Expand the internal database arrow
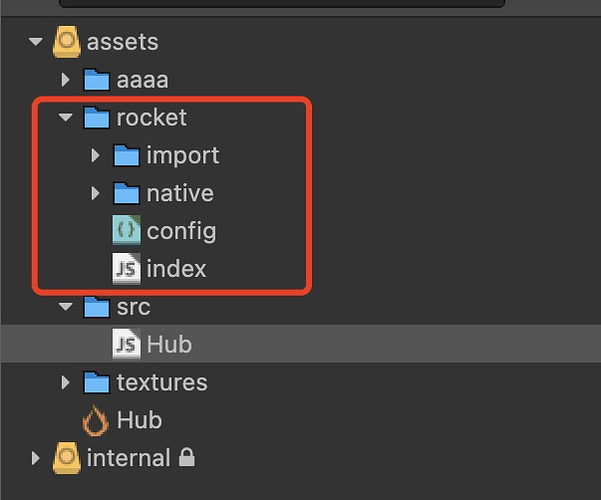Viewport: 601px width, 500px height. pyautogui.click(x=36, y=459)
